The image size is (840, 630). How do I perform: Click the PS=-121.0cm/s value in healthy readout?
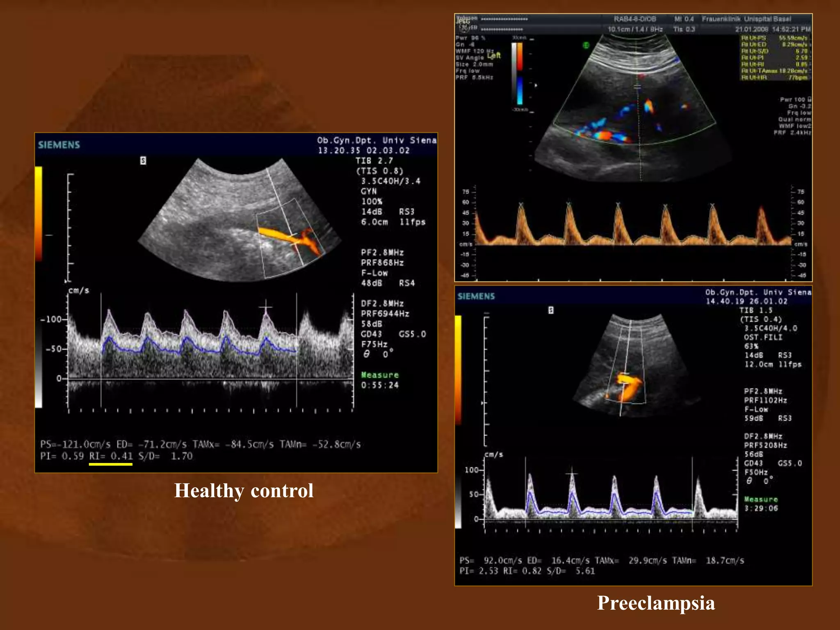coord(75,445)
